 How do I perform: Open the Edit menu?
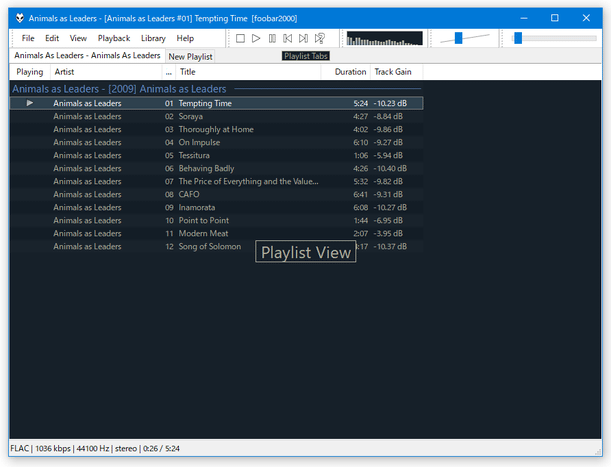[52, 38]
